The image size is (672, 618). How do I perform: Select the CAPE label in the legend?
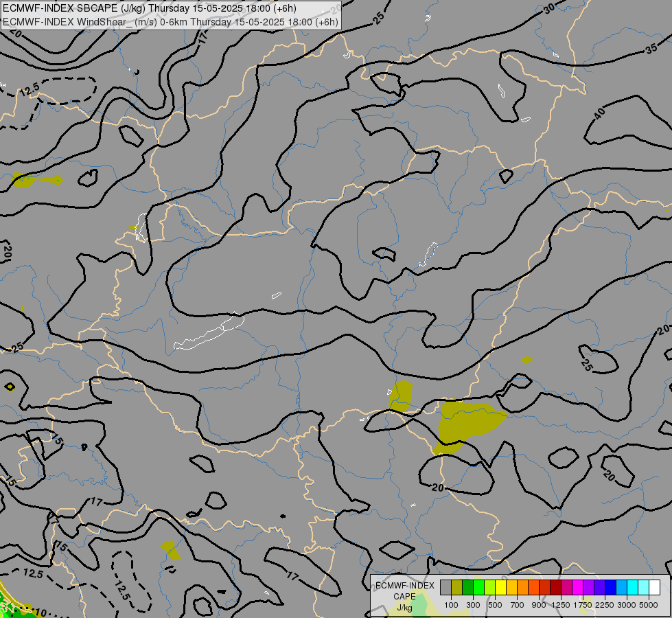coord(404,596)
